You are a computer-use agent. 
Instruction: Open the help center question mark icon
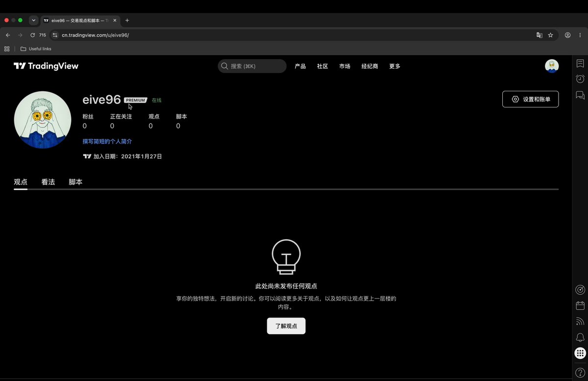(580, 374)
